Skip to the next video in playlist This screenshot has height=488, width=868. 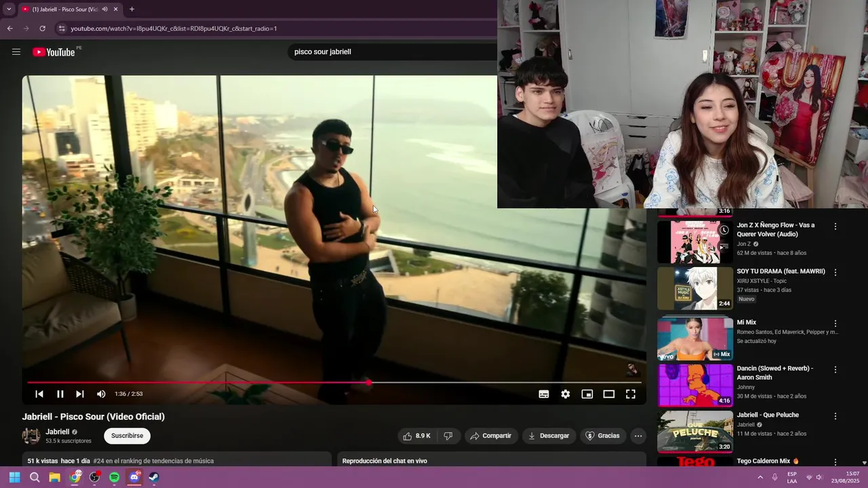pos(80,394)
